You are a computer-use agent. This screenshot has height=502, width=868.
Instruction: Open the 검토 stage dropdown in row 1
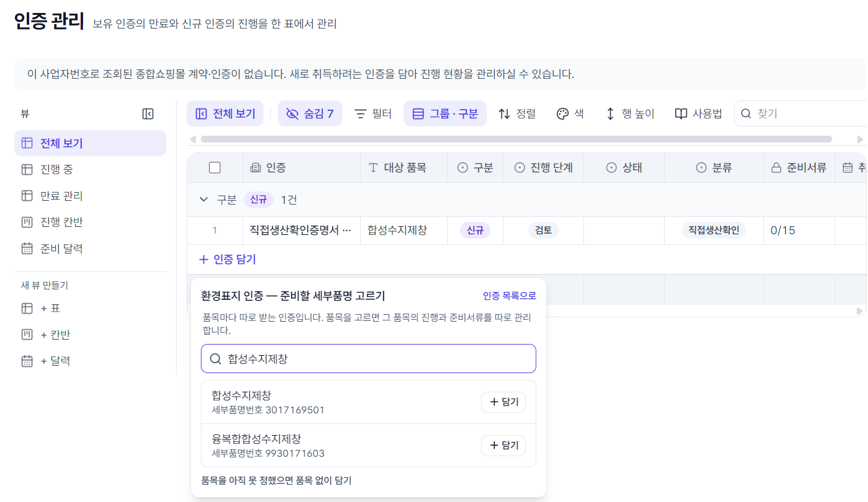pyautogui.click(x=544, y=231)
